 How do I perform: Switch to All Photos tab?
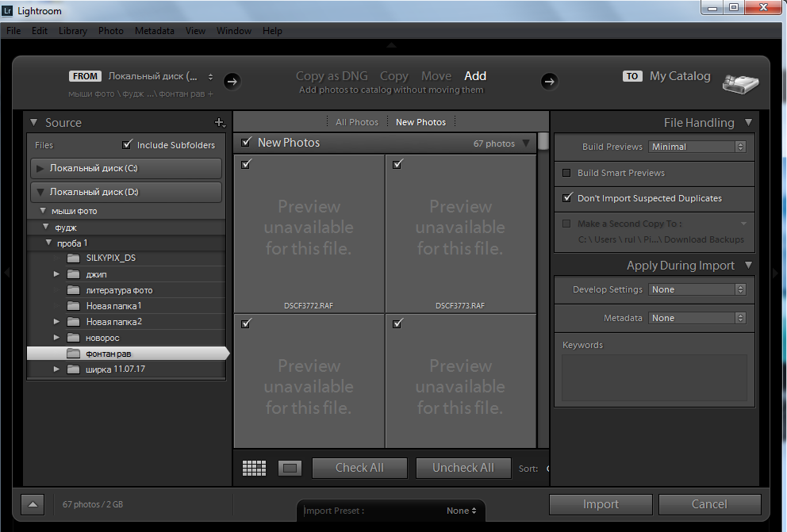(357, 122)
